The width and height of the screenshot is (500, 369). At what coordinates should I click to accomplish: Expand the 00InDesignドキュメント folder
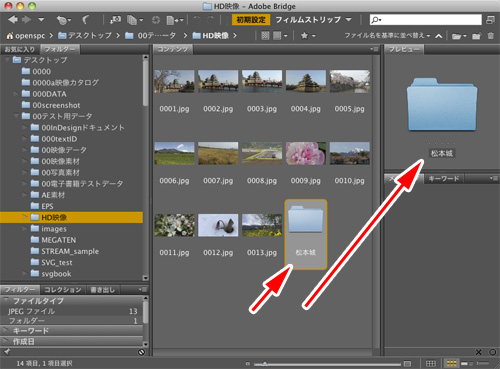click(x=24, y=127)
